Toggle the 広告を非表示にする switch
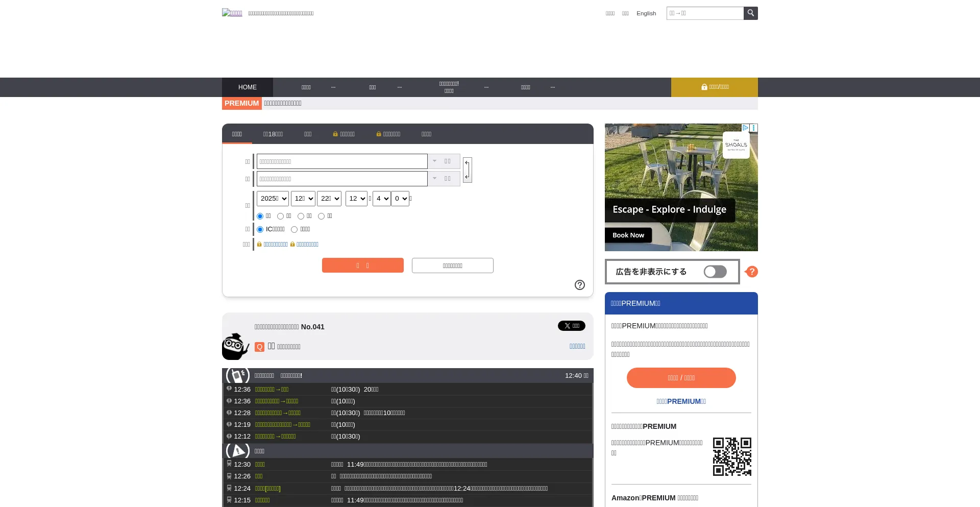 (715, 272)
